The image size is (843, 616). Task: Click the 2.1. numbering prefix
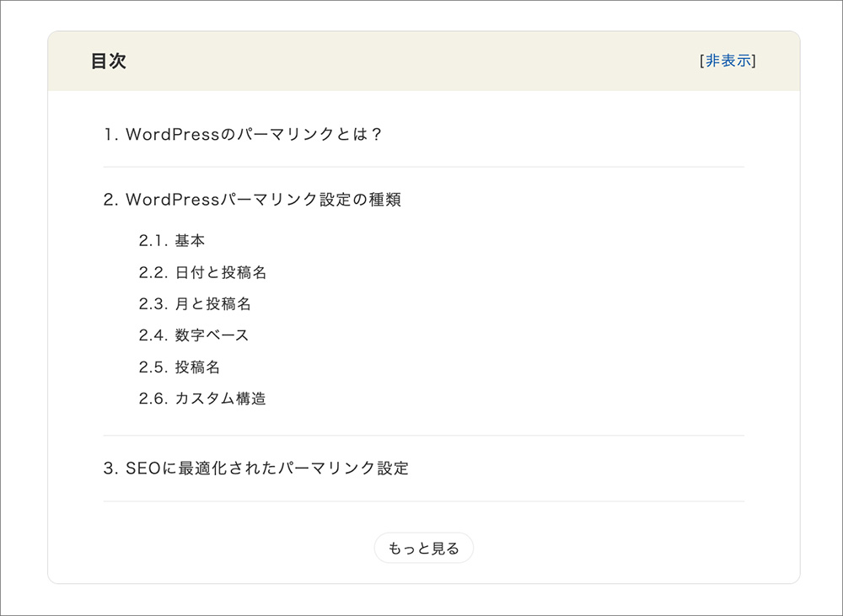point(153,241)
